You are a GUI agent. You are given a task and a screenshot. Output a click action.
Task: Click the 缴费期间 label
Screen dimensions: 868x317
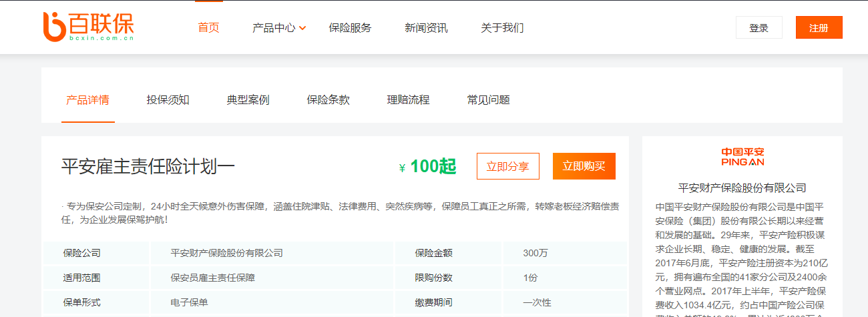point(434,302)
